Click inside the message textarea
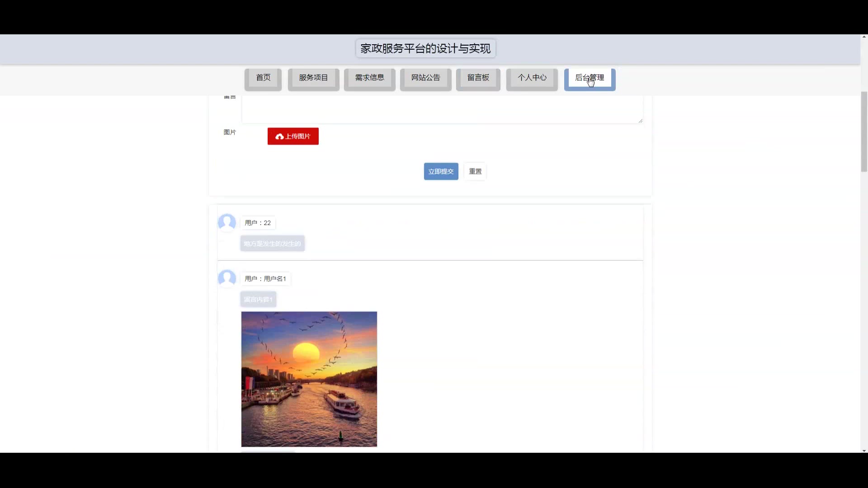This screenshot has height=488, width=868. [x=442, y=108]
